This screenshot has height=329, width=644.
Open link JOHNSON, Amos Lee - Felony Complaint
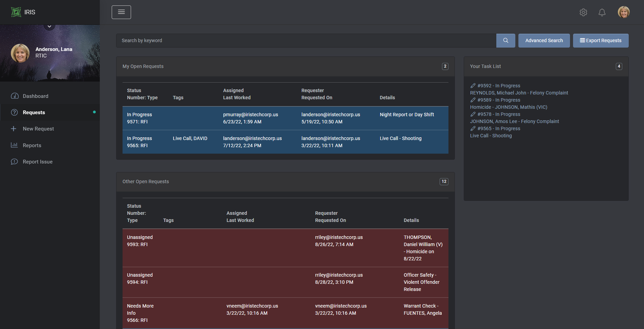click(514, 121)
